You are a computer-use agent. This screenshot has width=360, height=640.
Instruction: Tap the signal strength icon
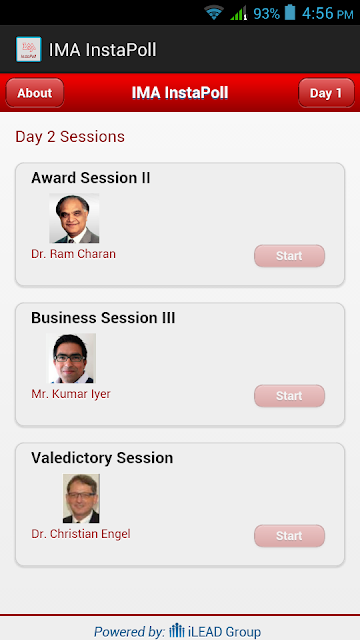point(238,13)
